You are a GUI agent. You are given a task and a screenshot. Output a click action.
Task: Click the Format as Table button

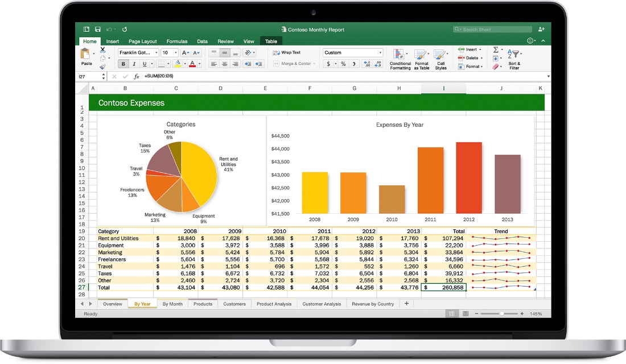click(422, 59)
